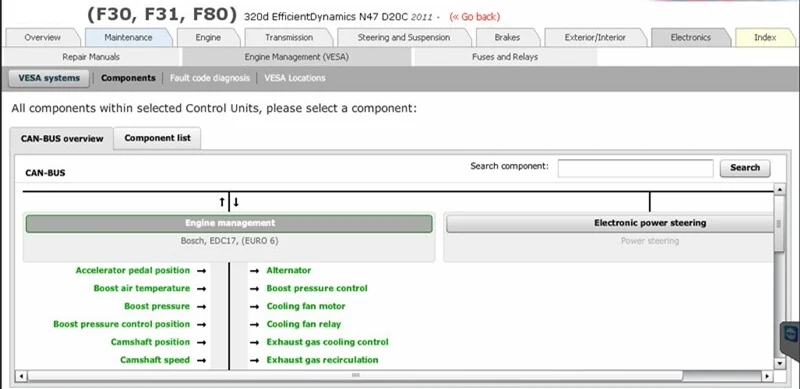Click the Search button
Viewport: 800px width, 389px height.
point(745,167)
